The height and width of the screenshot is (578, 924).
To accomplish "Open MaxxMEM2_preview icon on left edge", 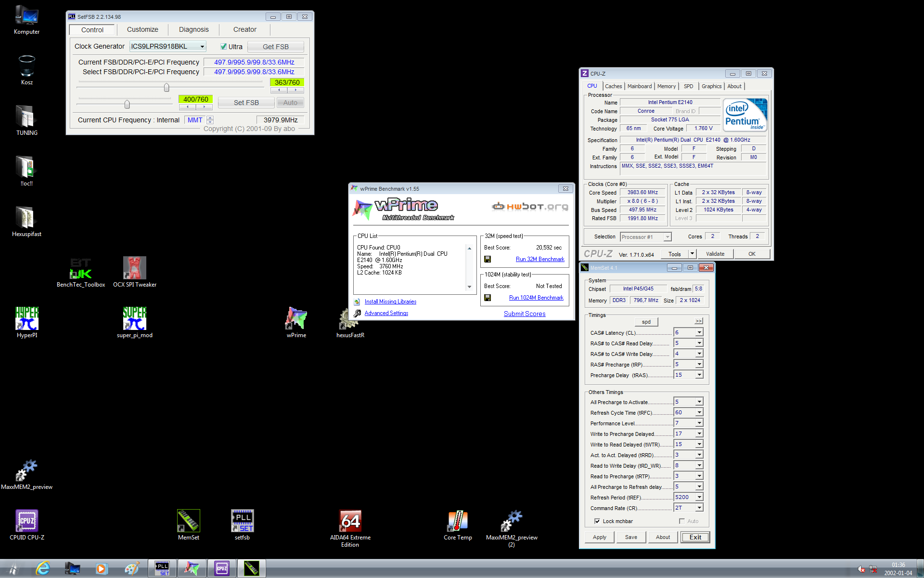I will click(x=27, y=474).
